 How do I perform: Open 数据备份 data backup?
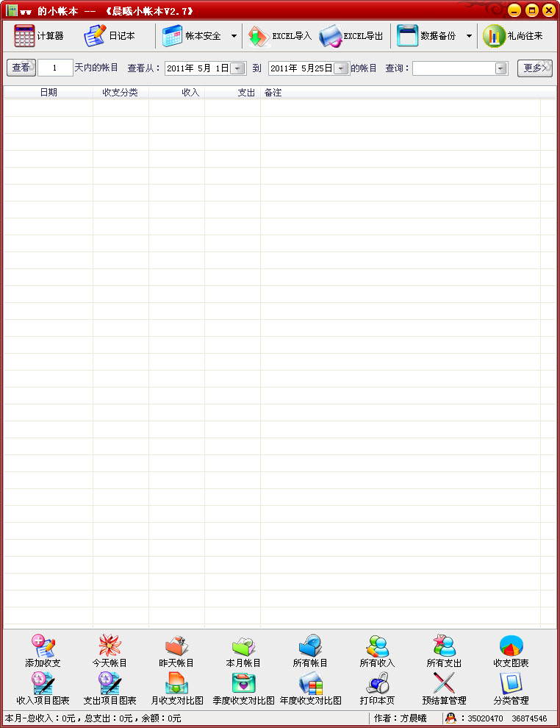(x=426, y=36)
